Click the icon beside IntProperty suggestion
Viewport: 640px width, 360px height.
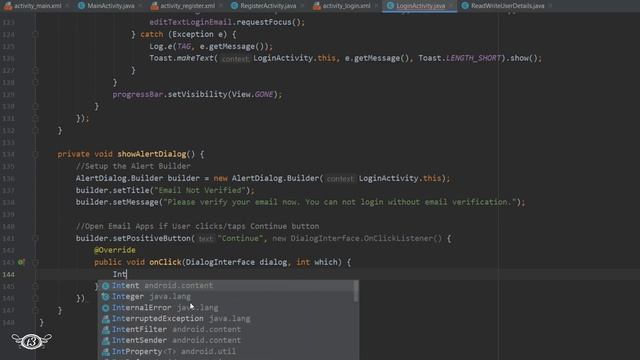coord(106,351)
